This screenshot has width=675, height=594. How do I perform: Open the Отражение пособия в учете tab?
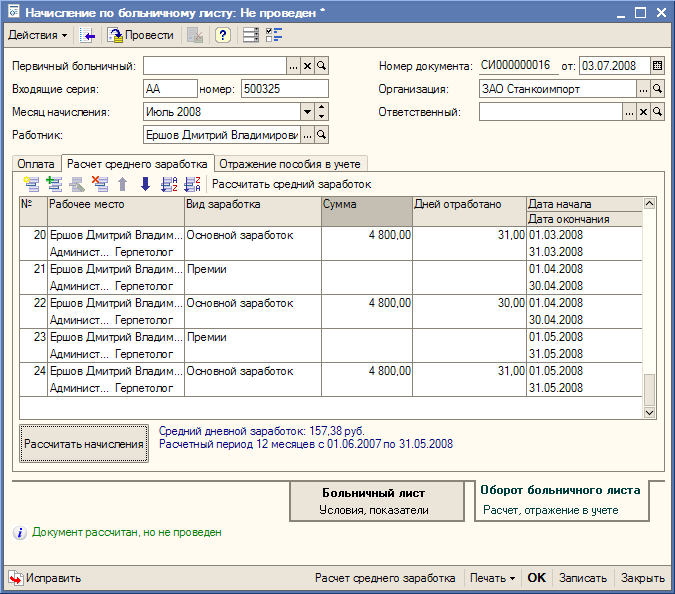tap(292, 164)
